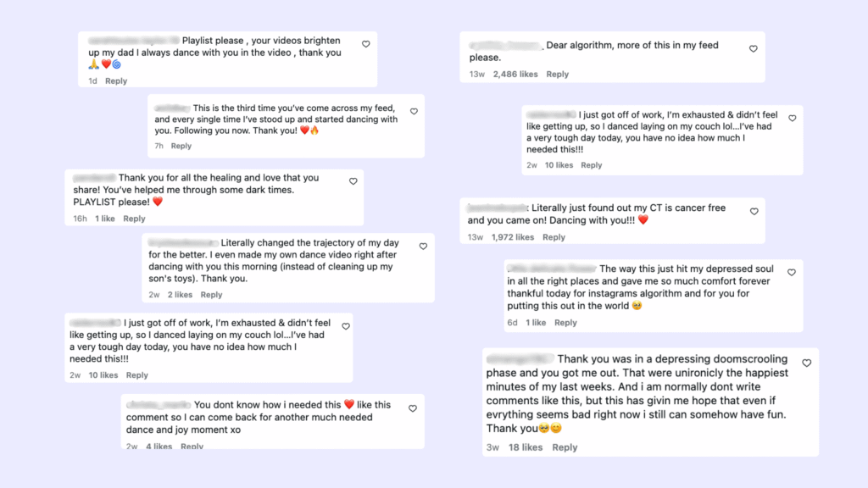Like the 'depressing doomscrolling phase' comment
Image resolution: width=868 pixels, height=488 pixels.
[807, 363]
